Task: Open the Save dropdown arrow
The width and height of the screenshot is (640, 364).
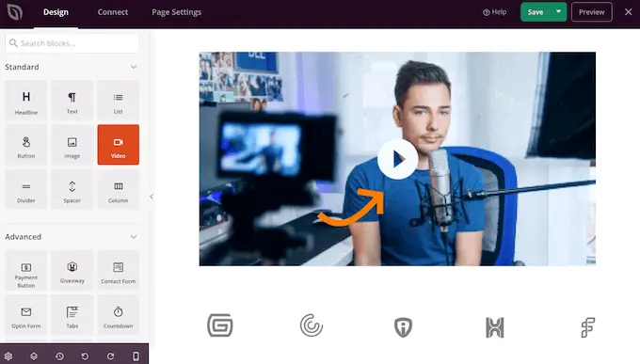Action: coord(558,12)
